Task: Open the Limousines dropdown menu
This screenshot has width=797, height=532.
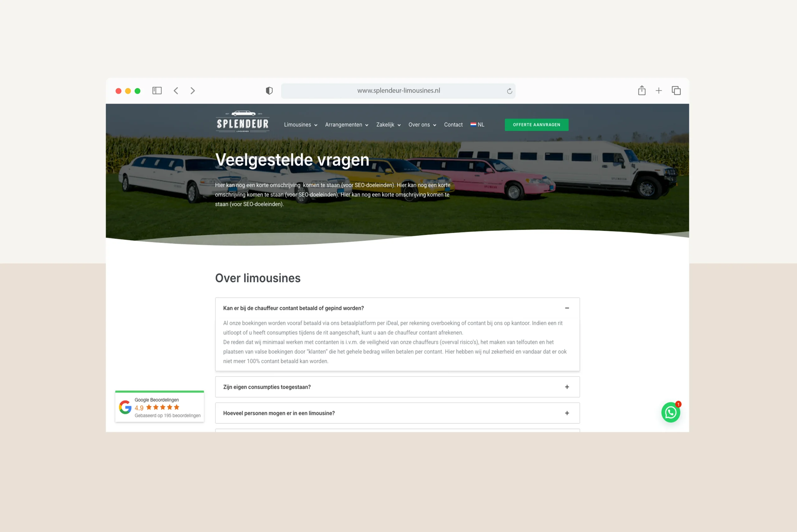Action: 300,125
